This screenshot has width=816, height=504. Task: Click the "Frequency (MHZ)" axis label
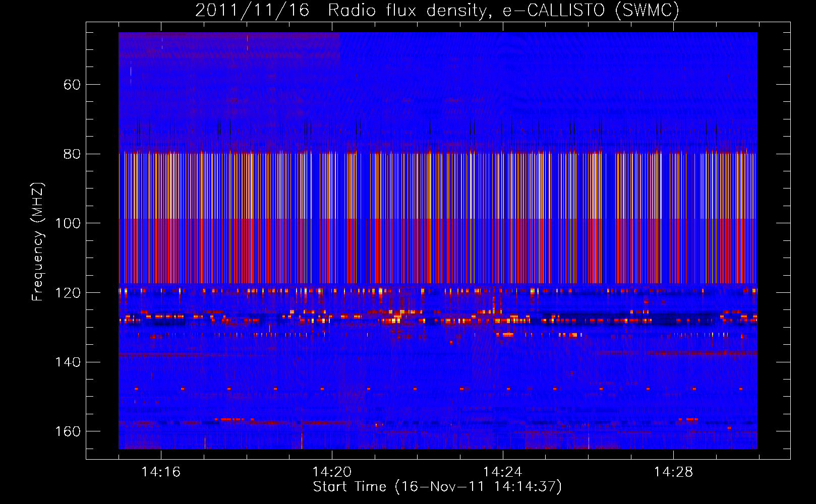click(x=38, y=242)
